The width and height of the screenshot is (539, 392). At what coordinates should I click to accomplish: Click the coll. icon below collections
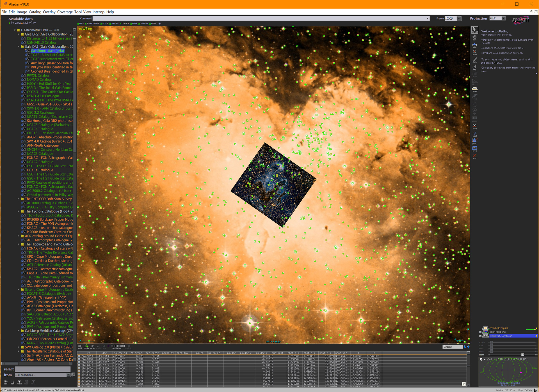tap(6, 382)
